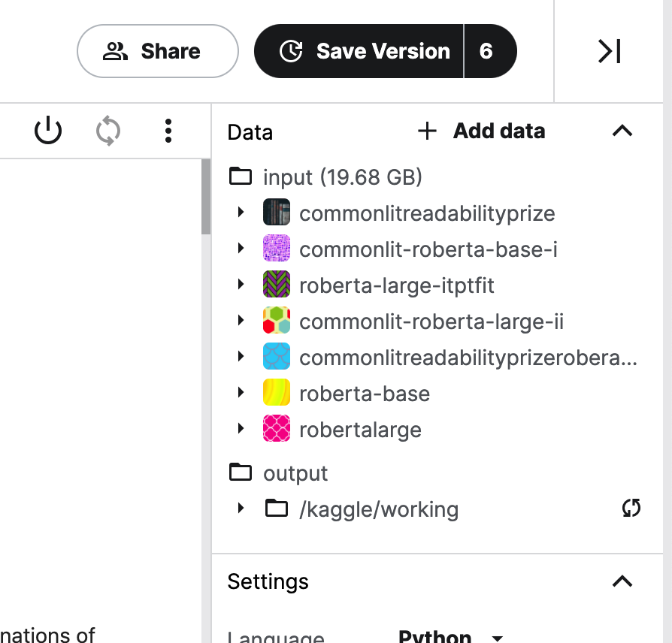Expand the /kaggle/working folder
This screenshot has height=643, width=672.
click(241, 509)
